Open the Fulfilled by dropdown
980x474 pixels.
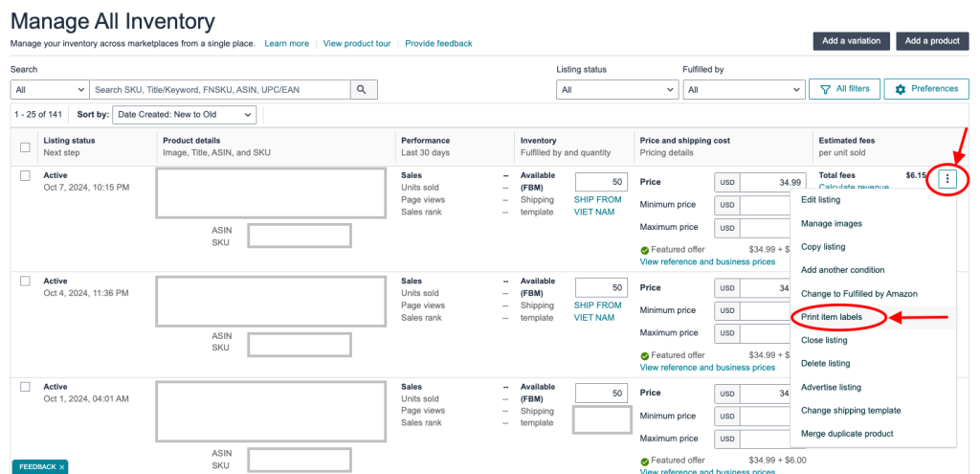pyautogui.click(x=743, y=90)
